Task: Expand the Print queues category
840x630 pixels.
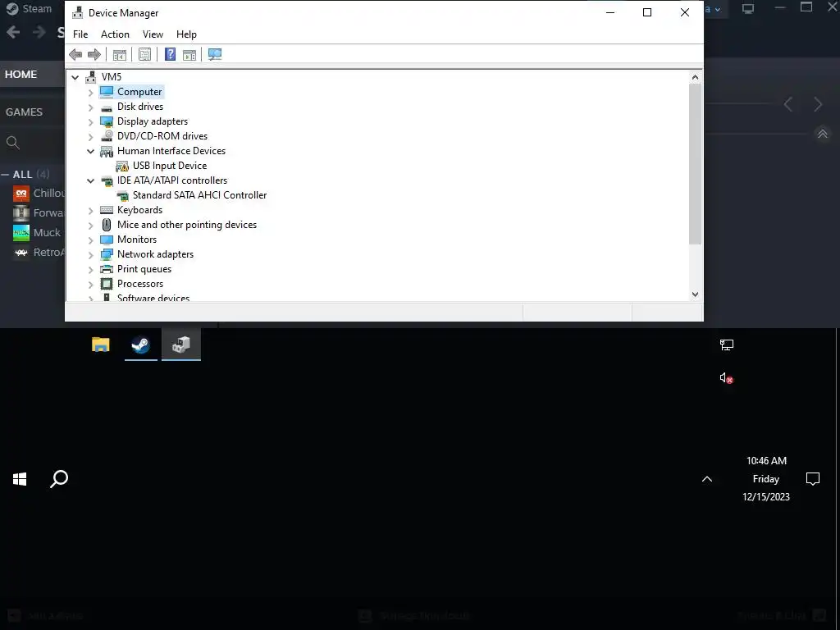Action: [x=90, y=269]
